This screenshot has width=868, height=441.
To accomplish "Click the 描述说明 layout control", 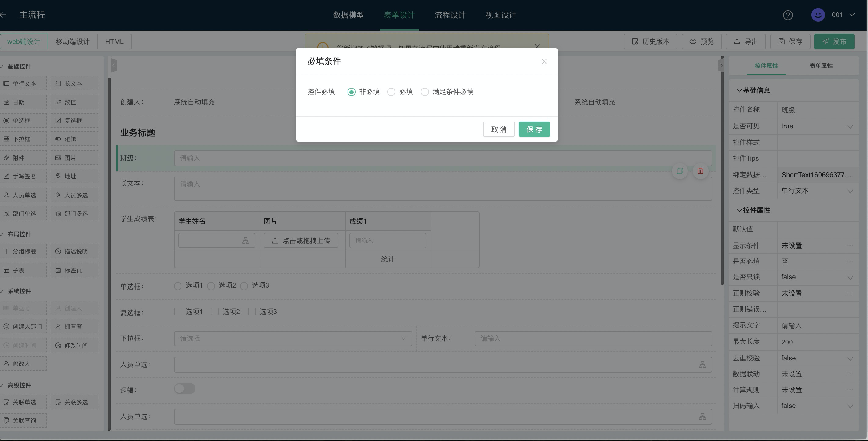I will [75, 251].
